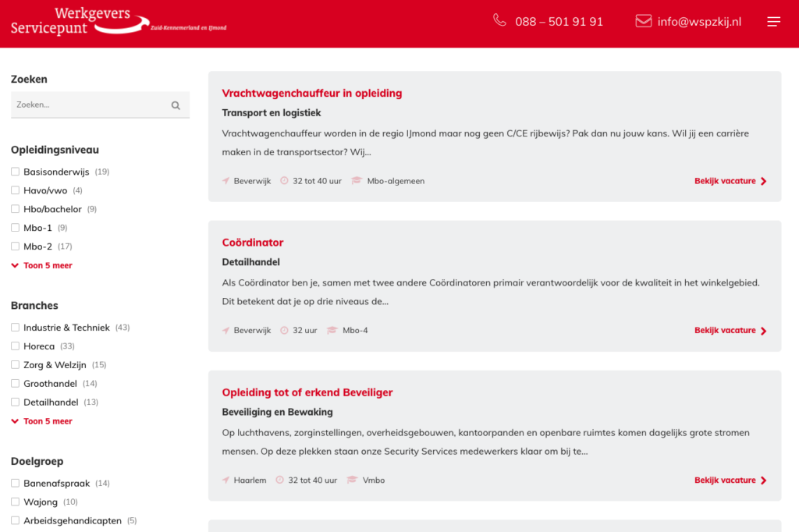This screenshot has width=799, height=532.
Task: Click location icon beside Haarlem
Action: pyautogui.click(x=226, y=481)
